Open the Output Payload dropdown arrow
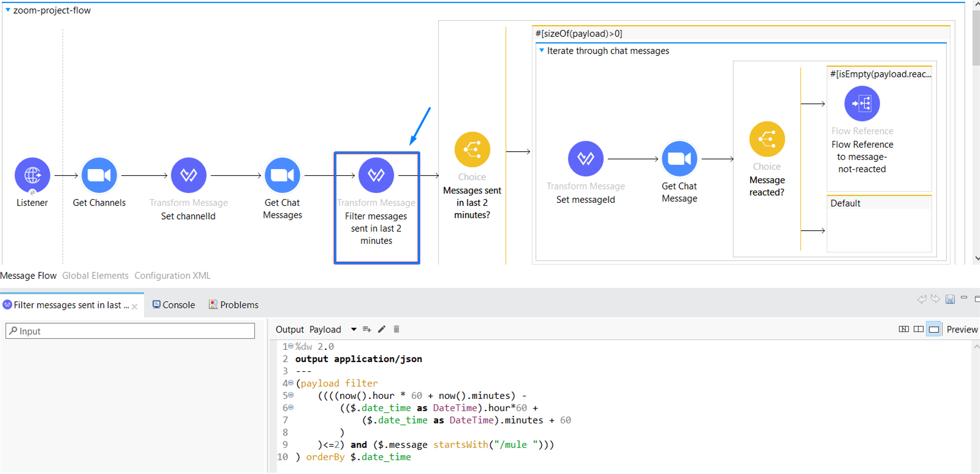 tap(353, 329)
